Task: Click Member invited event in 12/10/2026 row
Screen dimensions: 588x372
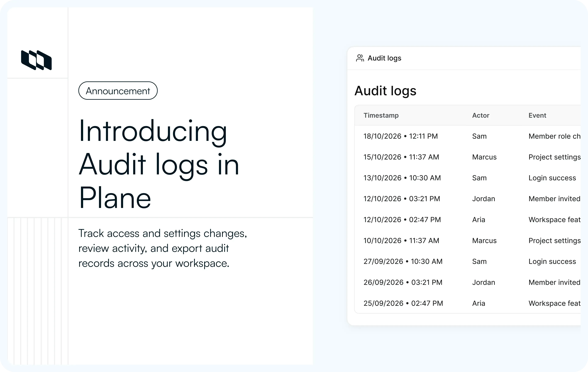Action: click(x=554, y=199)
